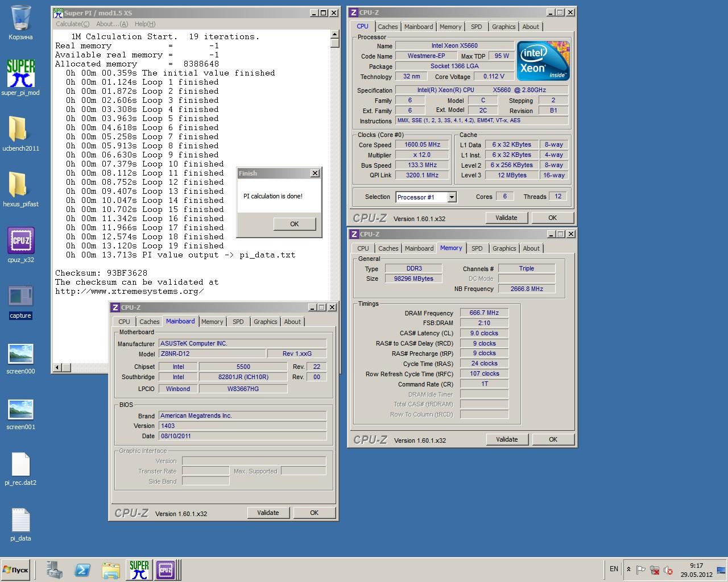Open Server Manager taskbar icon

click(55, 569)
